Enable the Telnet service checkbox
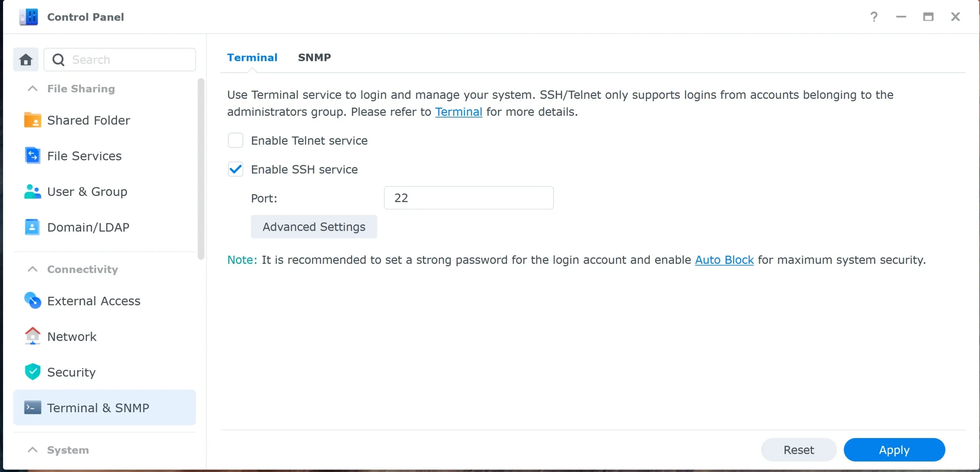The image size is (980, 472). 235,140
